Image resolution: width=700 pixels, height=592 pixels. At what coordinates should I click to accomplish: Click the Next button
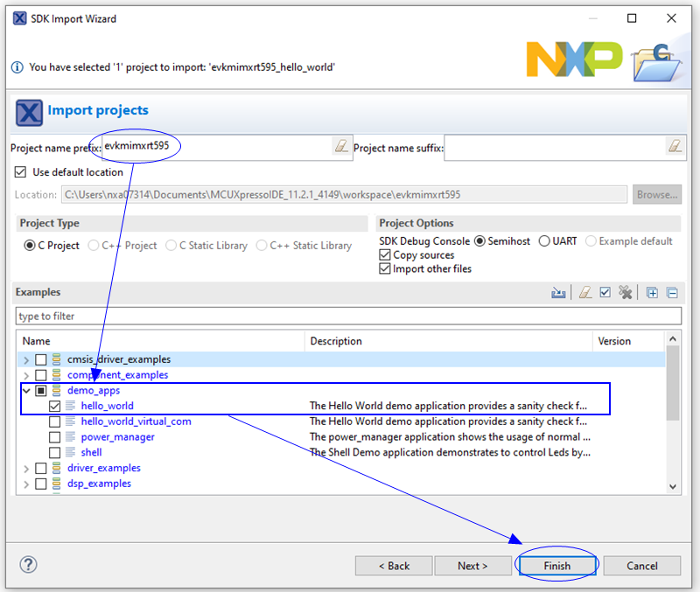[x=472, y=566]
